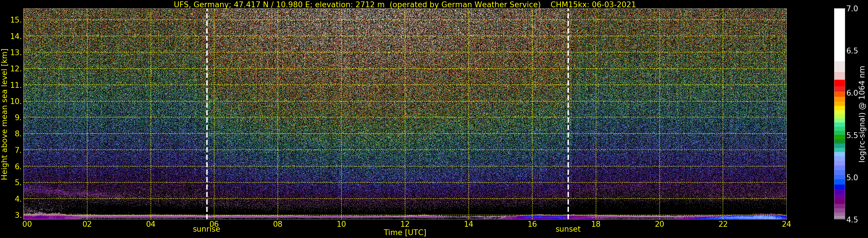Click the 'sunrise' label

point(206,229)
